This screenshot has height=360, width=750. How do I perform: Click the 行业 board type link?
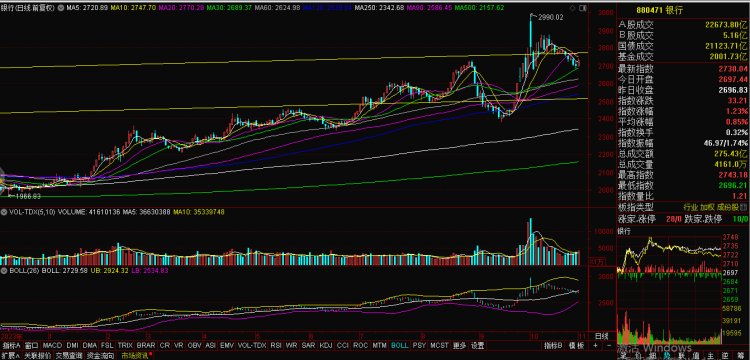point(690,207)
